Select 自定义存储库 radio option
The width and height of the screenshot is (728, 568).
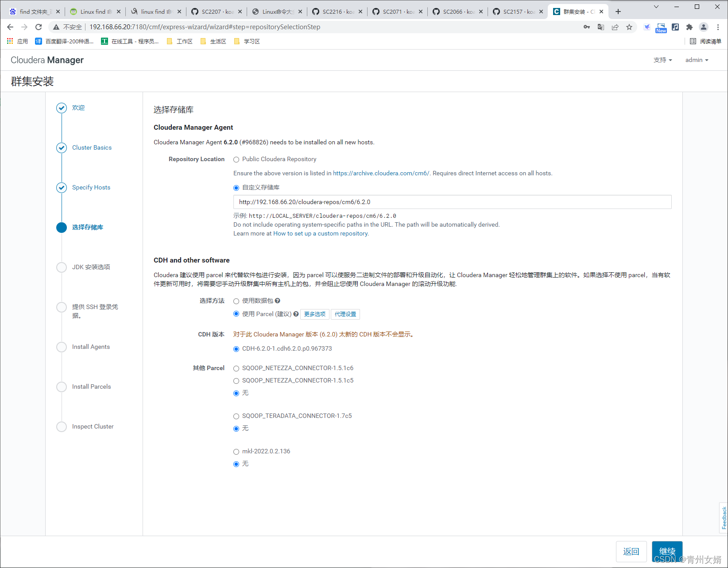[236, 188]
